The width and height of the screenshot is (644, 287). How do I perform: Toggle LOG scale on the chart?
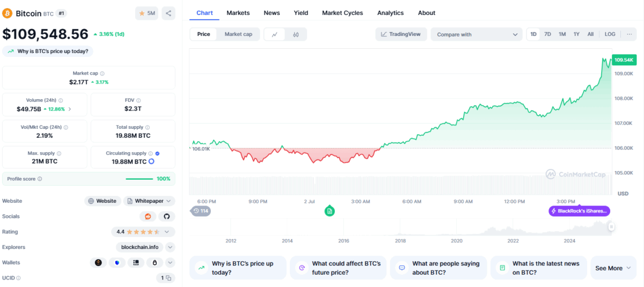click(610, 34)
